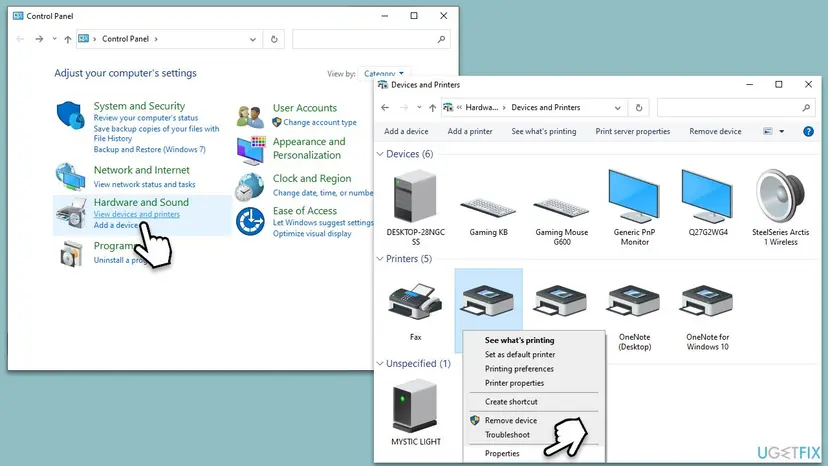Collapse the Printers (5) group
The image size is (828, 466).
pyautogui.click(x=380, y=259)
